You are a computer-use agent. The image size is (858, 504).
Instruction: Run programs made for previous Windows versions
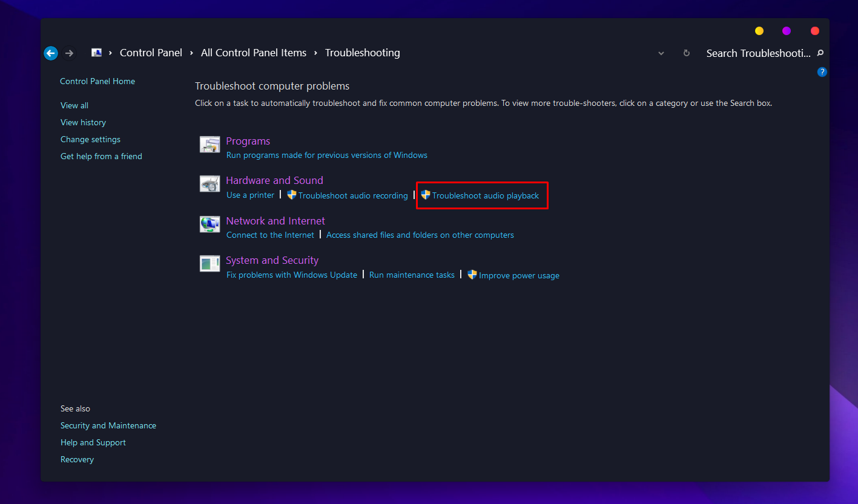[x=327, y=155]
